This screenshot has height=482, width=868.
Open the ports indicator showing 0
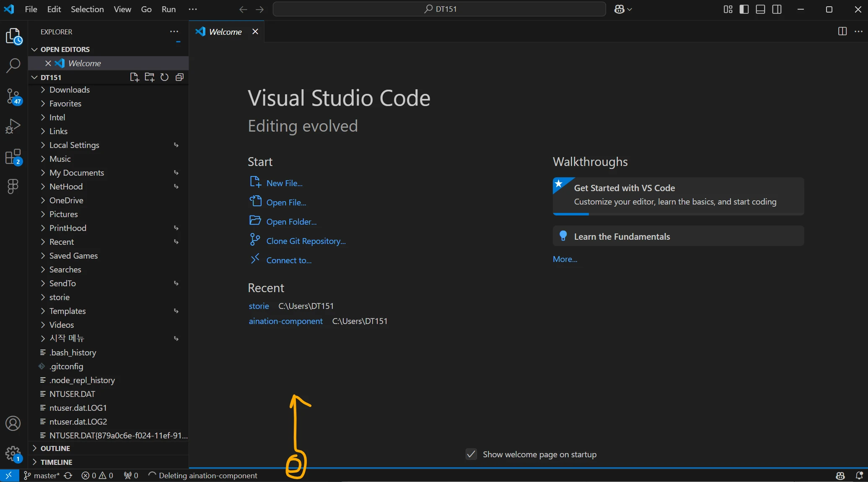131,475
